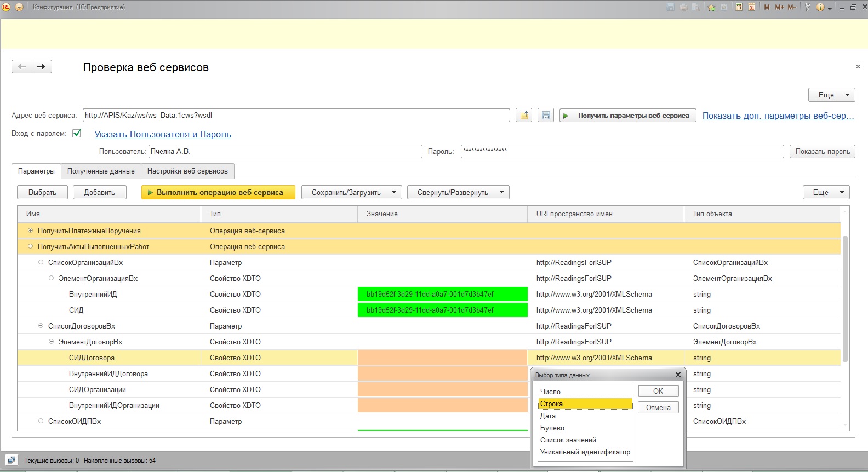
Task: Click the Значение column header
Action: pyautogui.click(x=443, y=214)
